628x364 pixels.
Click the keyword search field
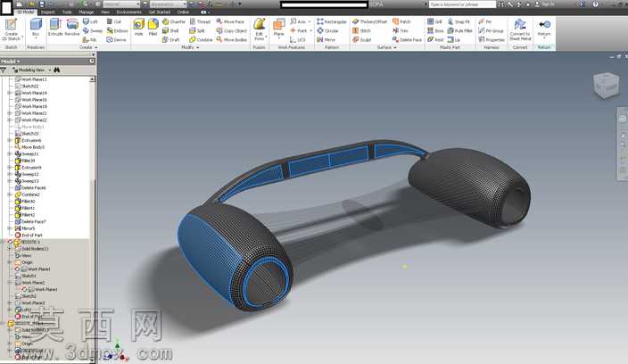[462, 4]
